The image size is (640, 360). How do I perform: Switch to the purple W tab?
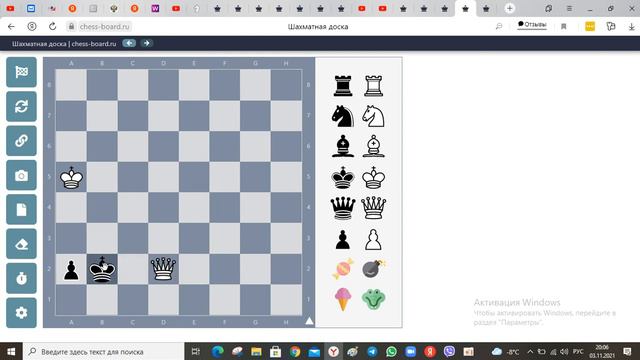coord(155,8)
